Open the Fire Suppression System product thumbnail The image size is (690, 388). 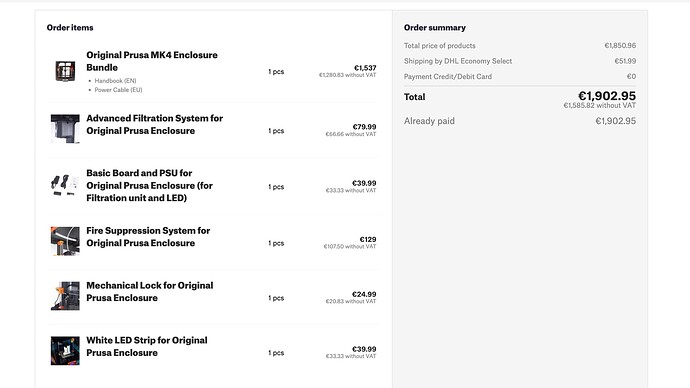(65, 241)
